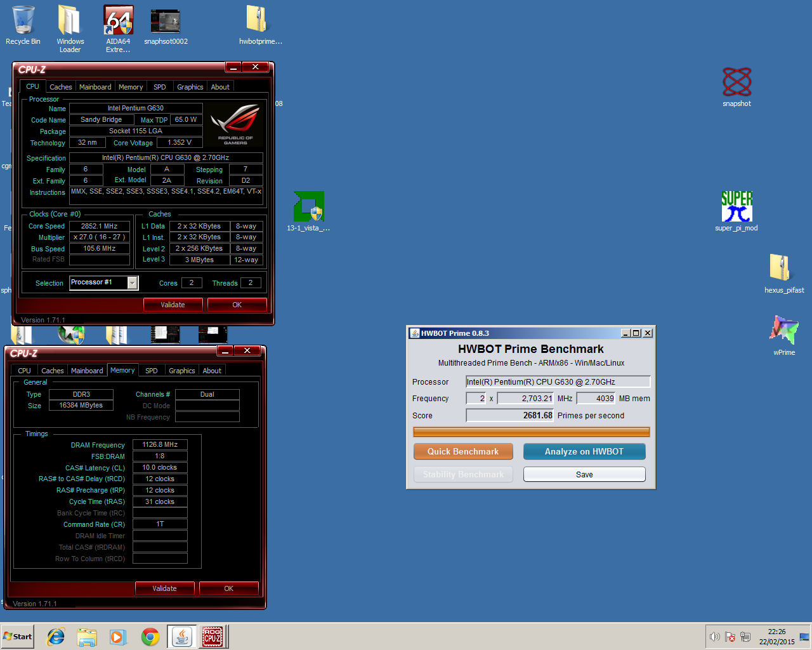The height and width of the screenshot is (650, 812).
Task: Select the Java HWBOT Prime taskbar item
Action: tap(182, 637)
